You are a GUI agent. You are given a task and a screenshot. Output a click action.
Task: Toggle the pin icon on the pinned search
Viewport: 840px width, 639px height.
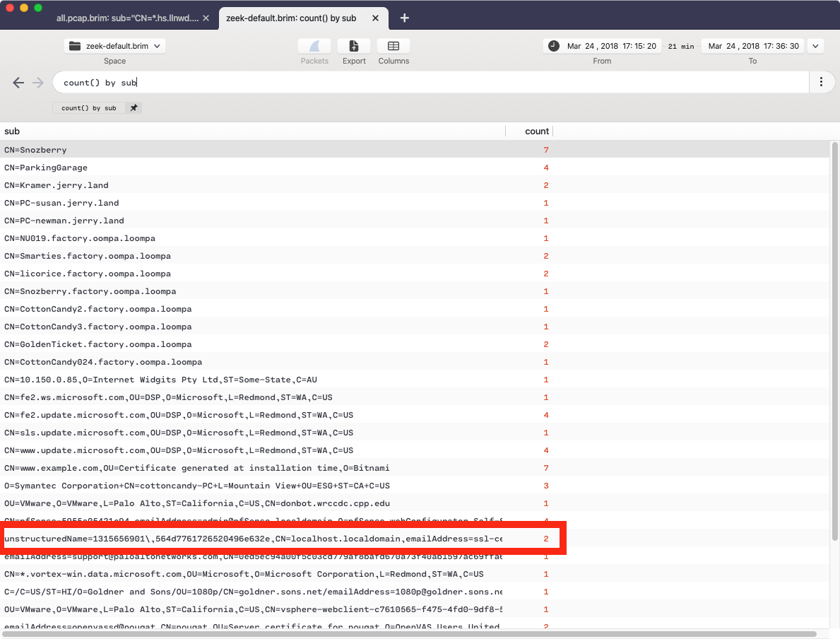tap(134, 107)
